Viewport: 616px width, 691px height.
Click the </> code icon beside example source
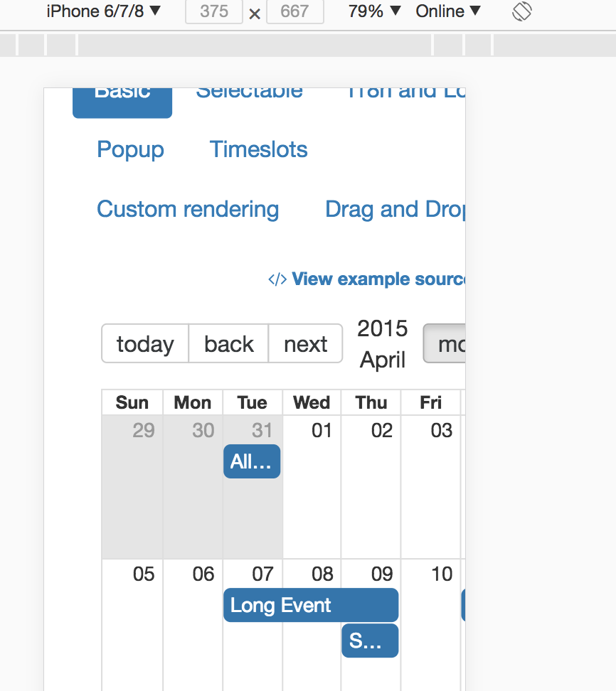pos(277,279)
